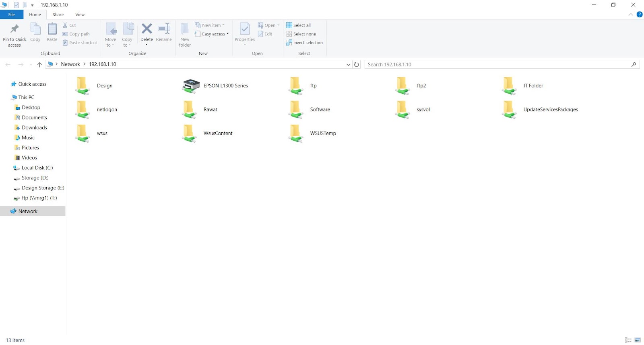Click the Refresh button beside address bar
The height and width of the screenshot is (345, 644).
point(357,64)
